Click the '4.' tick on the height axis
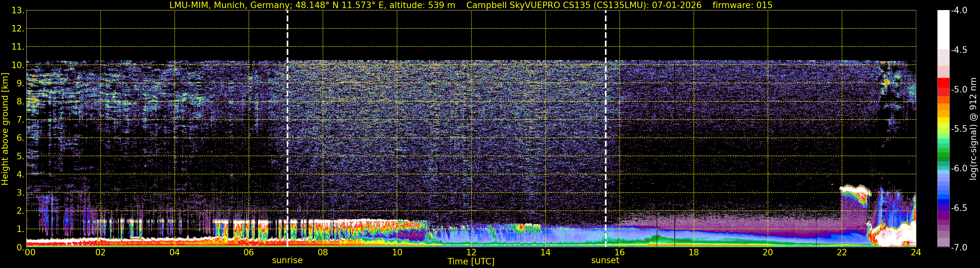This screenshot has width=980, height=268. click(20, 174)
